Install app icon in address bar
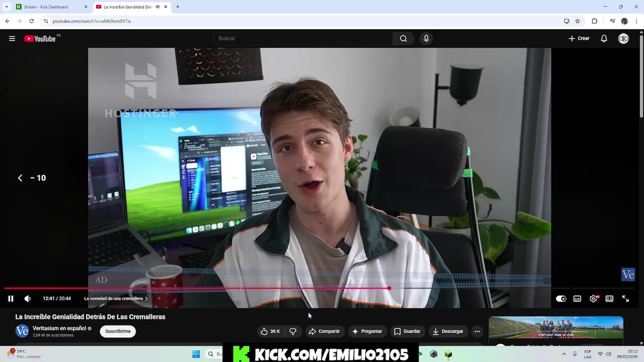 click(567, 21)
